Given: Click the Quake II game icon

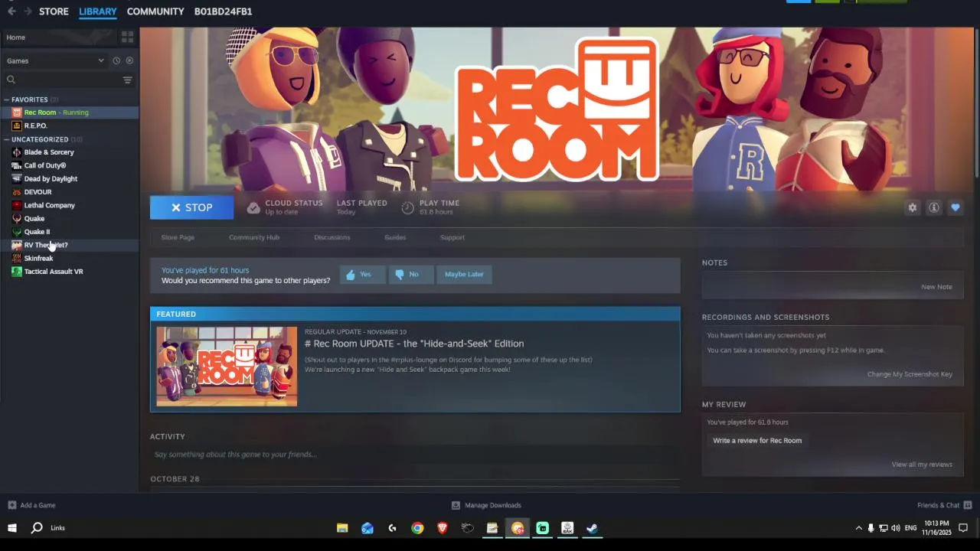Looking at the screenshot, I should click(17, 232).
